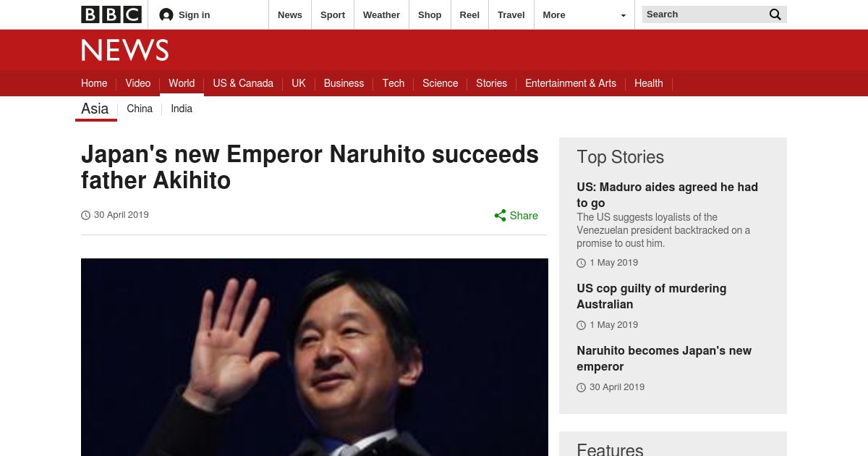Go to Entertainment & Arts section
Viewport: 868px width, 456px height.
(571, 83)
